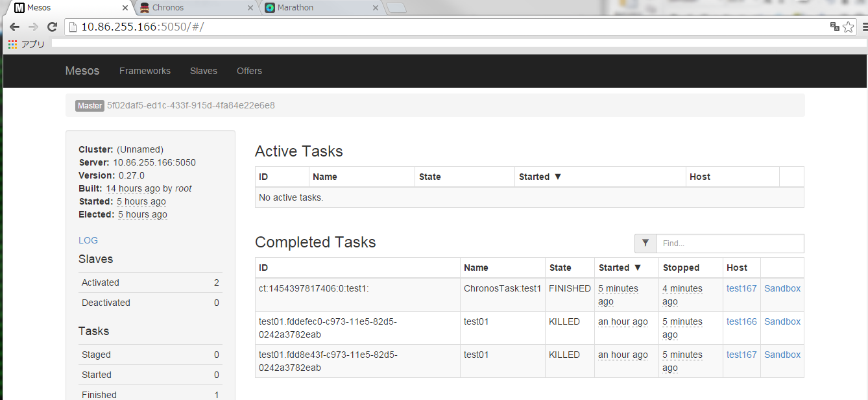Go to Offers in navbar
The height and width of the screenshot is (400, 868).
point(249,71)
